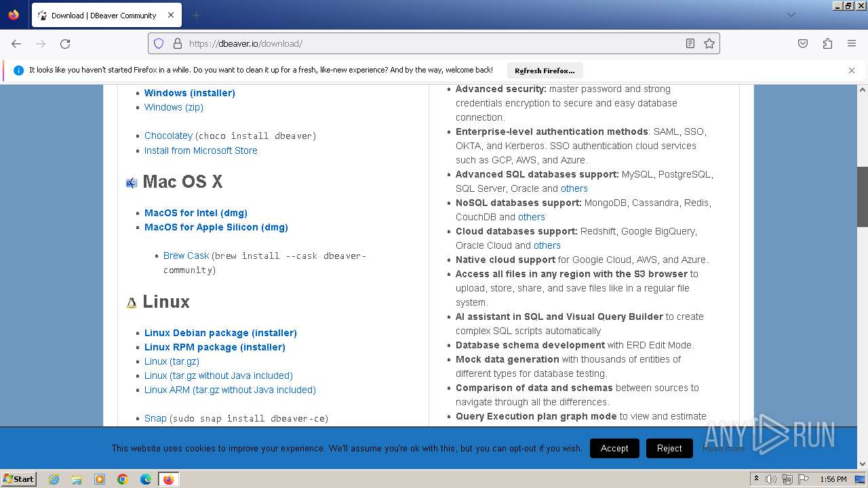
Task: Dismiss the Refresh Firefox notification bar
Action: point(852,70)
